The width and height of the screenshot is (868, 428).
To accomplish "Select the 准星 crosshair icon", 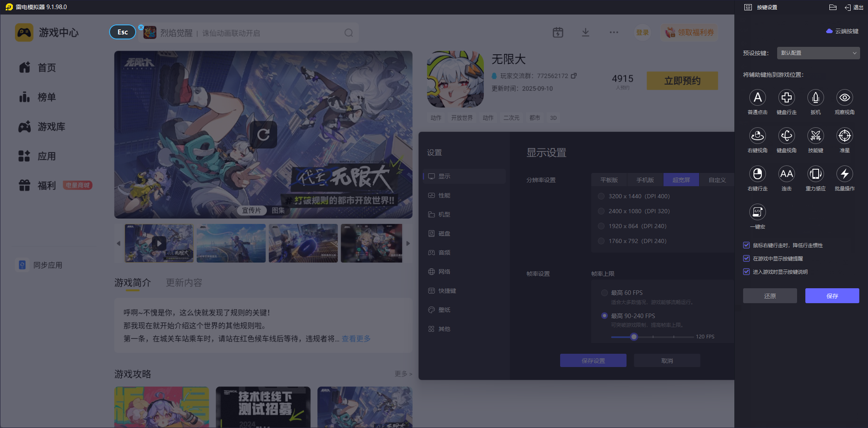I will coord(844,136).
